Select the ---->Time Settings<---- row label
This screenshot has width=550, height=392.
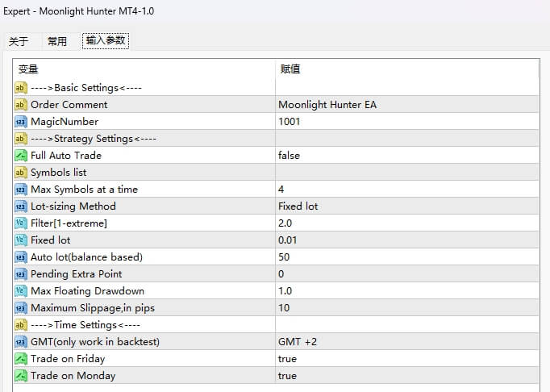[85, 325]
